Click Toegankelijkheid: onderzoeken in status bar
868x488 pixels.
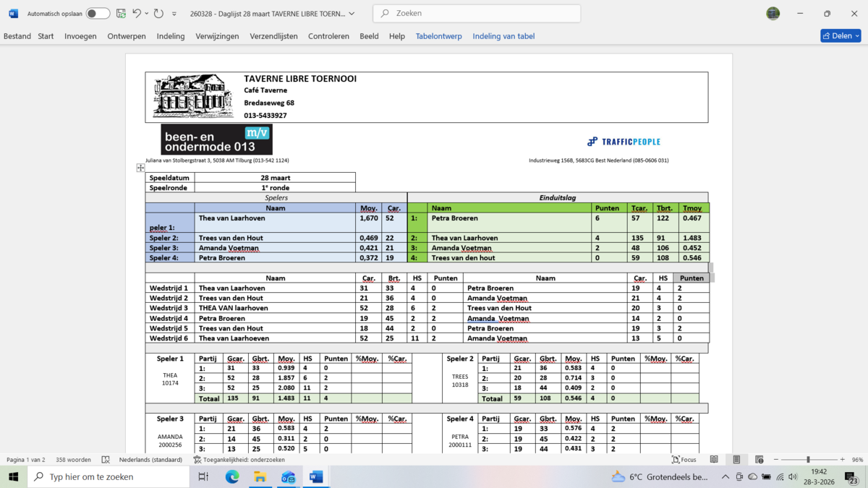pyautogui.click(x=239, y=460)
